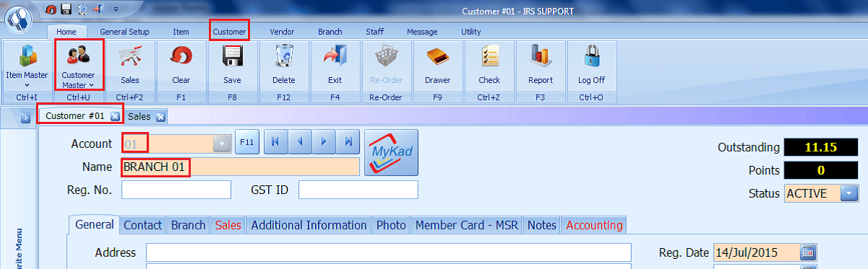Open the Member Card - MSR tab
Image resolution: width=868 pixels, height=269 pixels.
467,225
